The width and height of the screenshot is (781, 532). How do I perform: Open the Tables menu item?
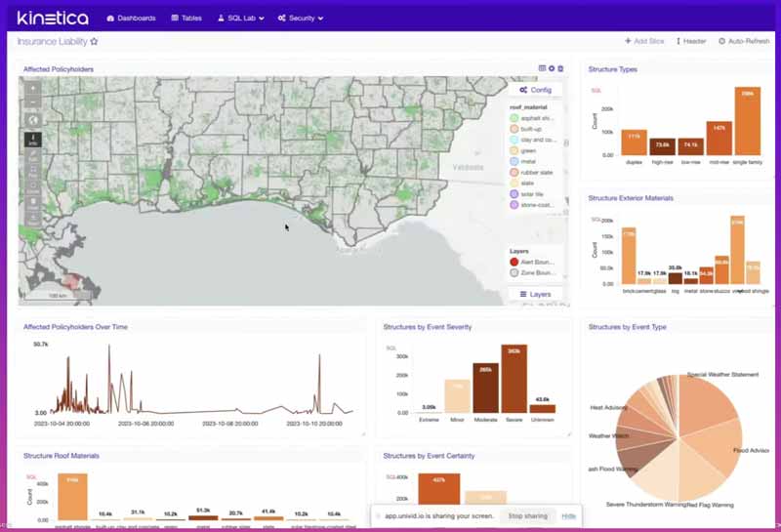pyautogui.click(x=187, y=18)
